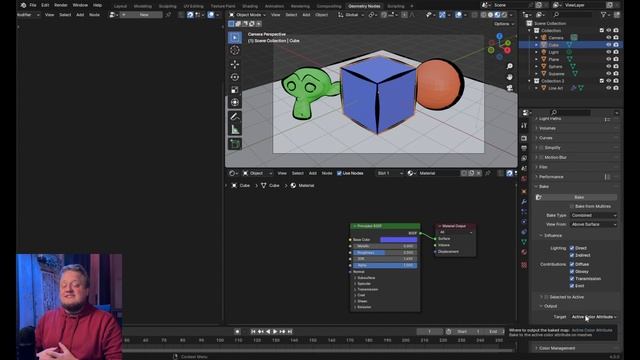Open the Object Data properties tab (green triangle)

click(524, 242)
